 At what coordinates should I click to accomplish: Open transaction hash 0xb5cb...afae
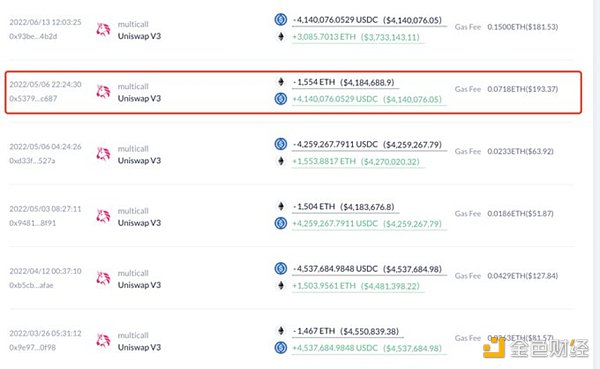[x=31, y=285]
